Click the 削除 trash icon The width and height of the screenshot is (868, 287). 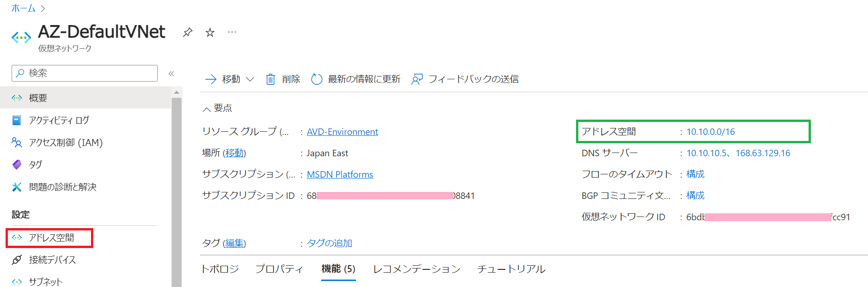pyautogui.click(x=271, y=79)
